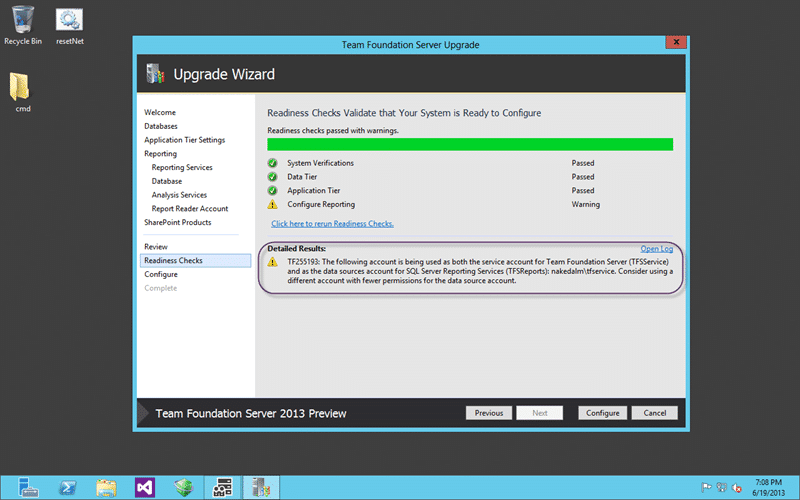
Task: Open Log link in Detailed Results
Action: 657,248
